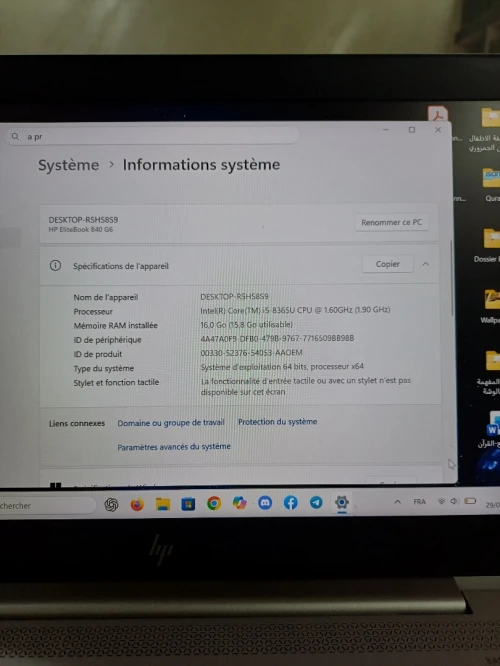
Task: Open Microsoft Store taskbar icon
Action: tap(188, 504)
